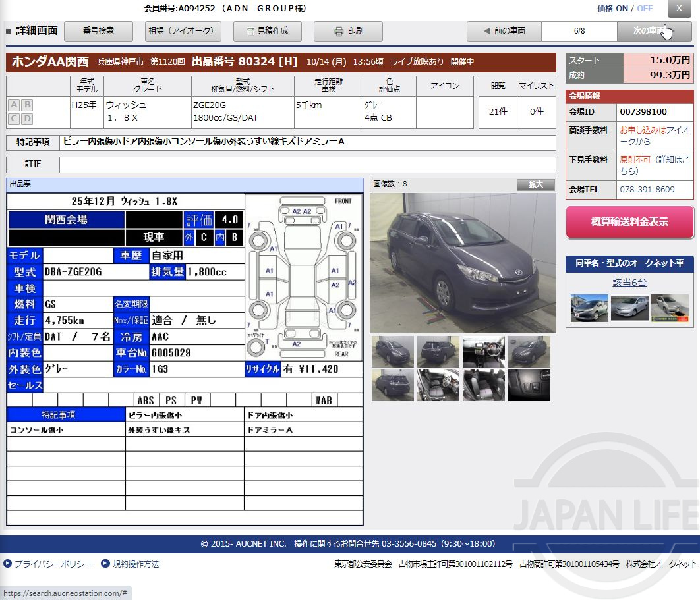700x600 pixels.
Task: Enlarge the vehicle photos with 拡大
Action: (535, 184)
